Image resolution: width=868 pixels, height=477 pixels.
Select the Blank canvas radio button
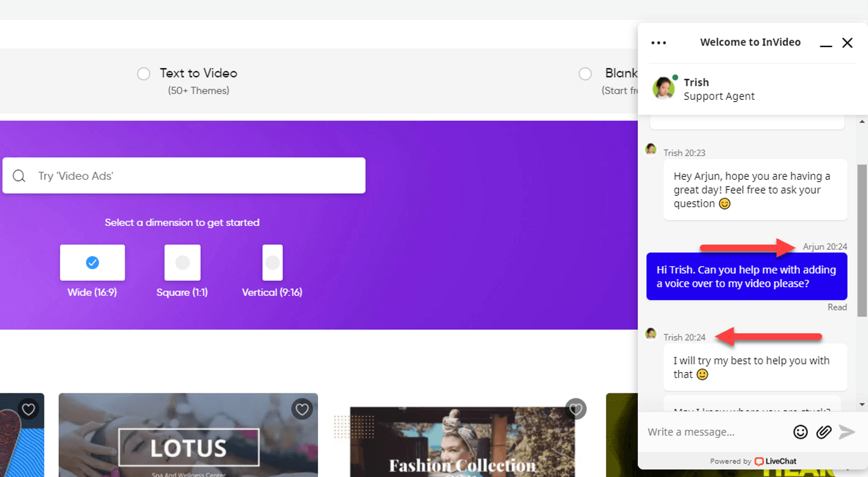point(585,74)
